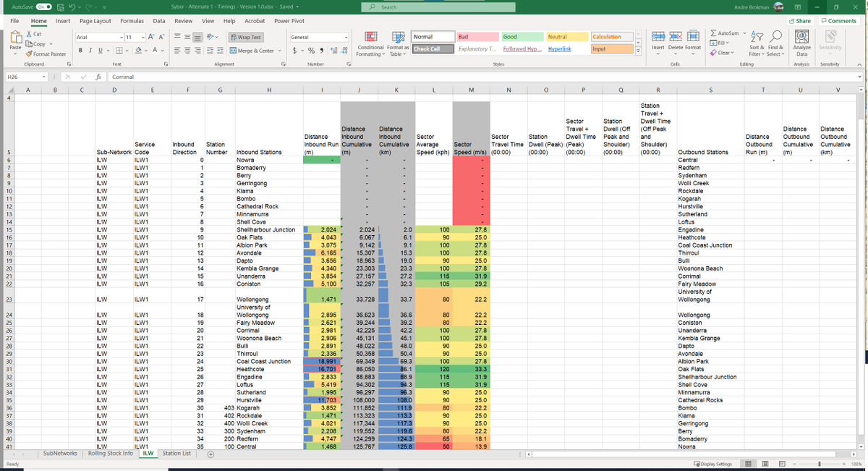Image resolution: width=868 pixels, height=471 pixels.
Task: Click the Increase Indent icon
Action: coord(220,50)
